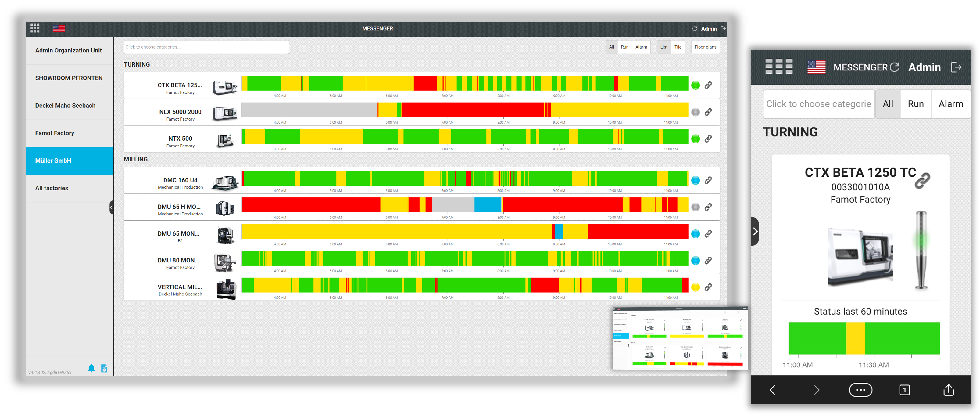
Task: Click the DMU 80 MON machine thumbnail image
Action: coord(225,262)
